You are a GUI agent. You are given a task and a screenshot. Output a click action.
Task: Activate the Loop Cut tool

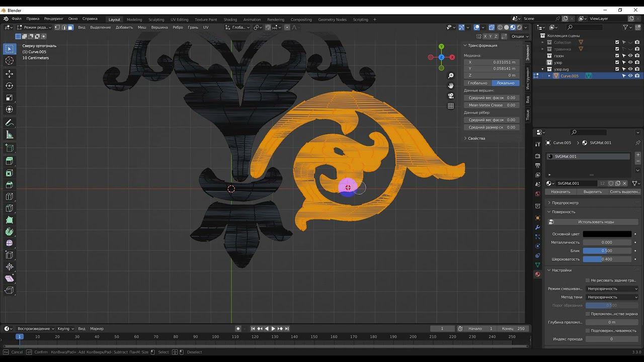tap(9, 197)
